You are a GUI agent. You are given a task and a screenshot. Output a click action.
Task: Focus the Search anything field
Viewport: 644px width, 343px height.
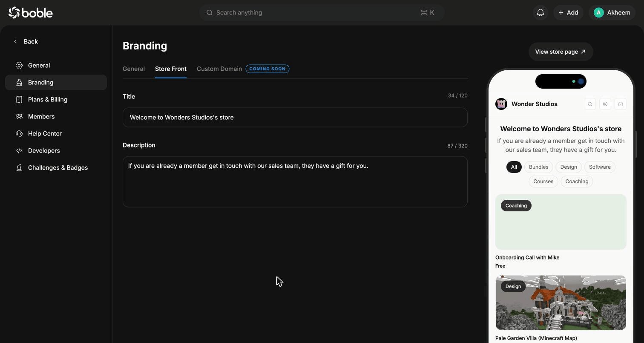click(322, 13)
